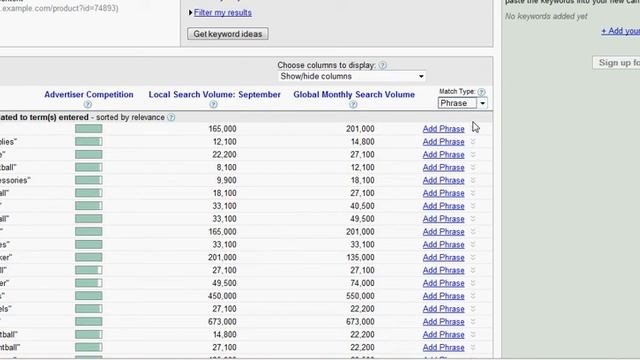Select the No keywords added yet text
Viewport: 640px width, 360px height.
pyautogui.click(x=546, y=16)
